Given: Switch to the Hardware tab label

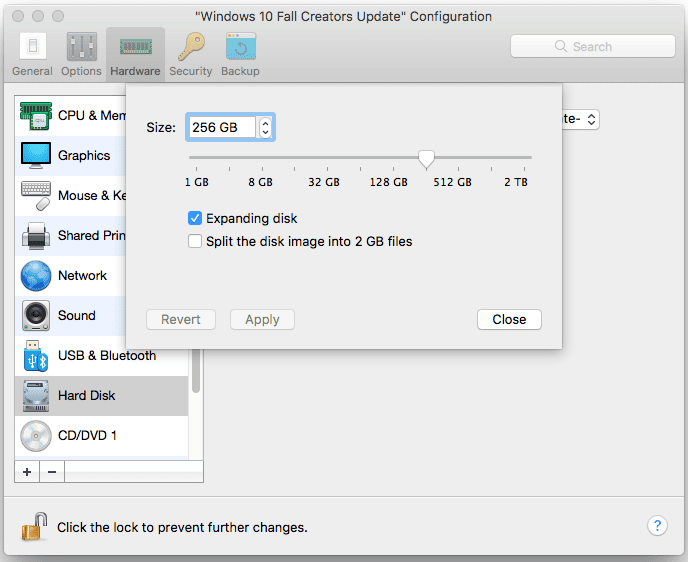Looking at the screenshot, I should (135, 71).
